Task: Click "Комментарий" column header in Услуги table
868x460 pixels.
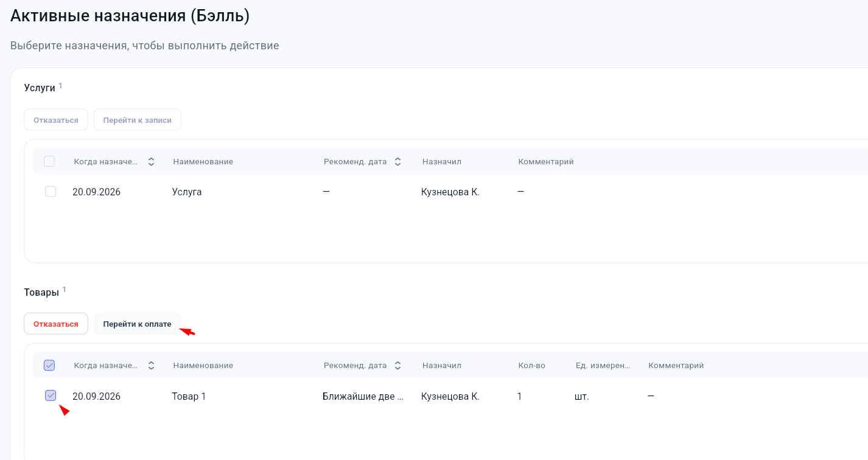Action: pos(546,162)
